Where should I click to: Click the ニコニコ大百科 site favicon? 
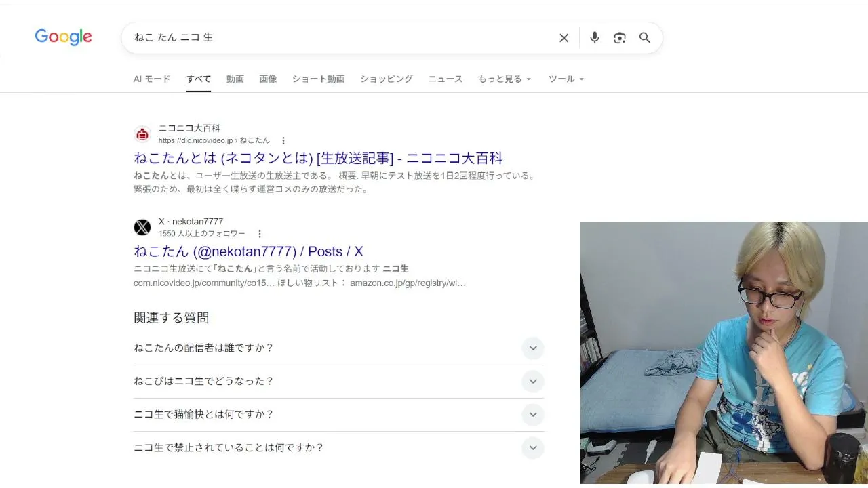(x=142, y=134)
